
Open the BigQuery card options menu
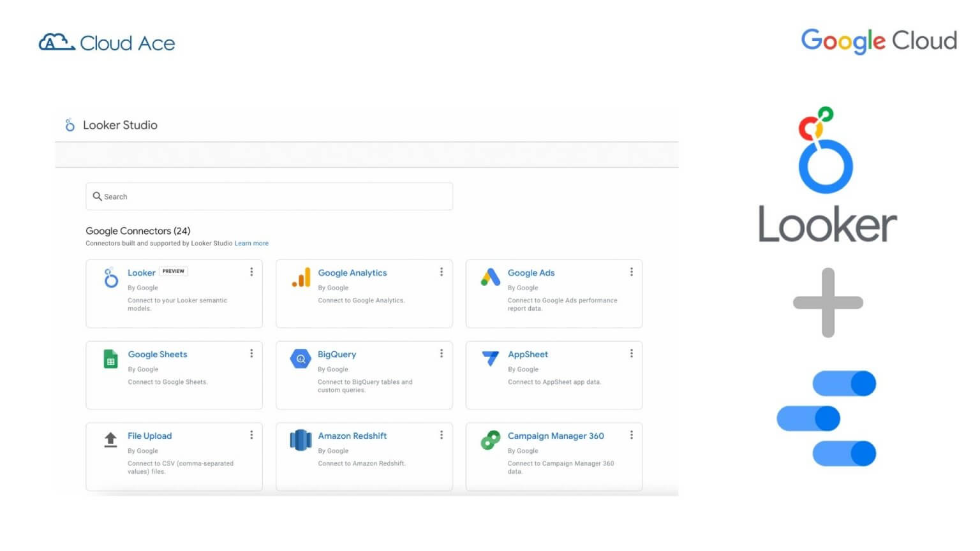click(x=442, y=353)
